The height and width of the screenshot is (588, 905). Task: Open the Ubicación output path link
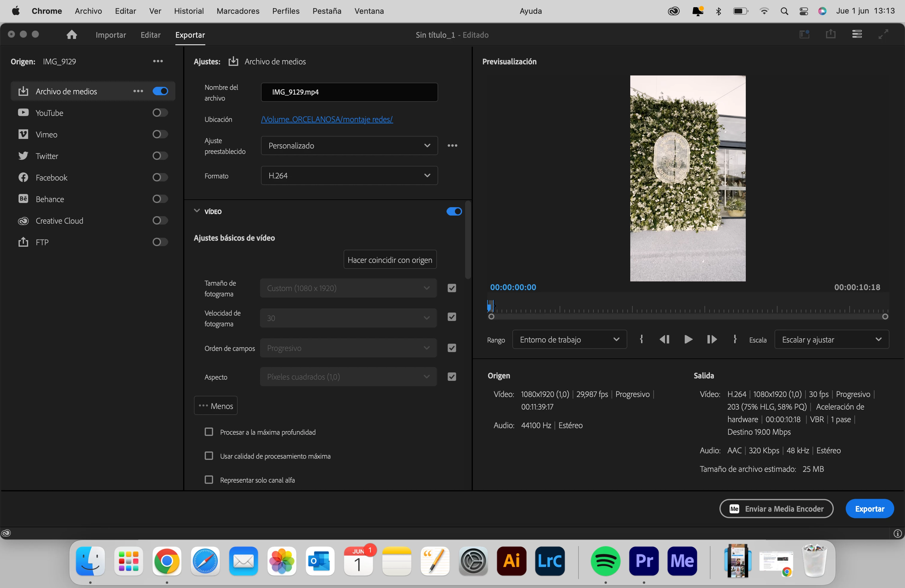327,119
